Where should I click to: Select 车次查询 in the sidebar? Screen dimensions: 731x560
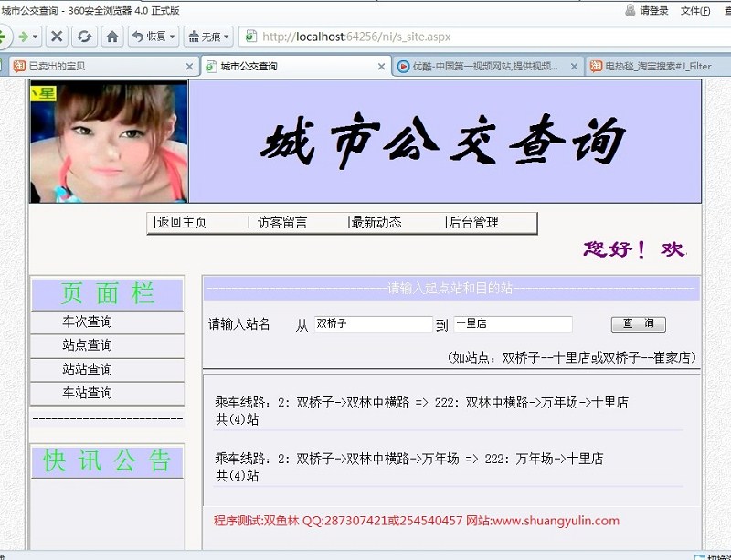pyautogui.click(x=87, y=322)
